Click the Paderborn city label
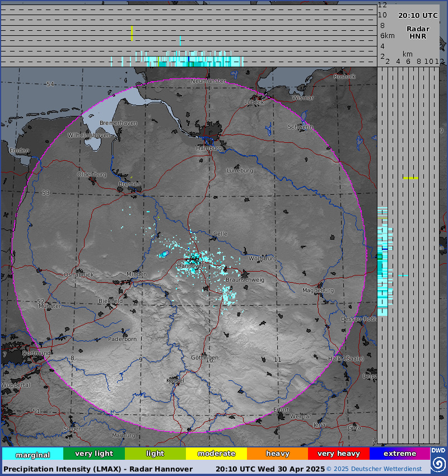The height and width of the screenshot is (476, 448). coord(122,339)
